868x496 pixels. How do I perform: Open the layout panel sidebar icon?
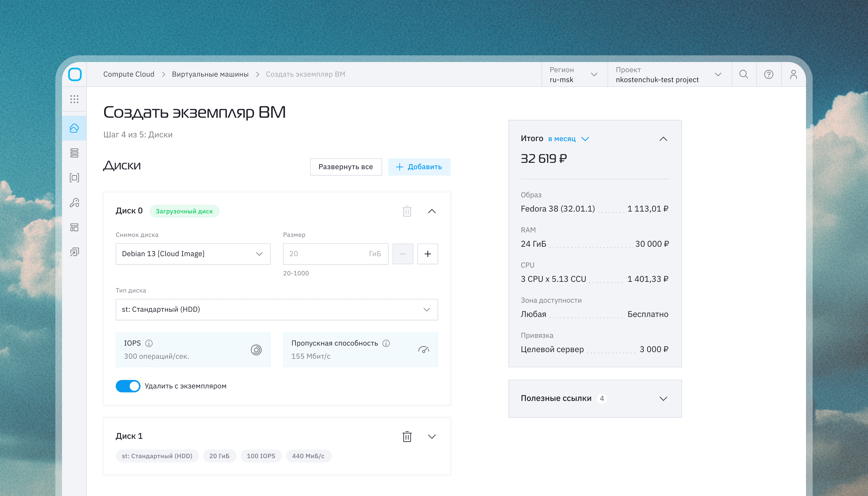[x=74, y=227]
